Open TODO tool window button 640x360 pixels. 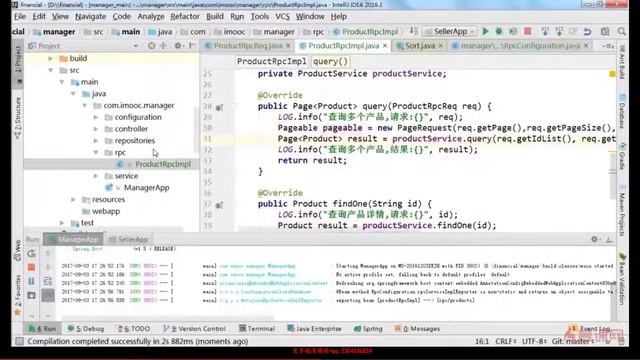click(133, 329)
